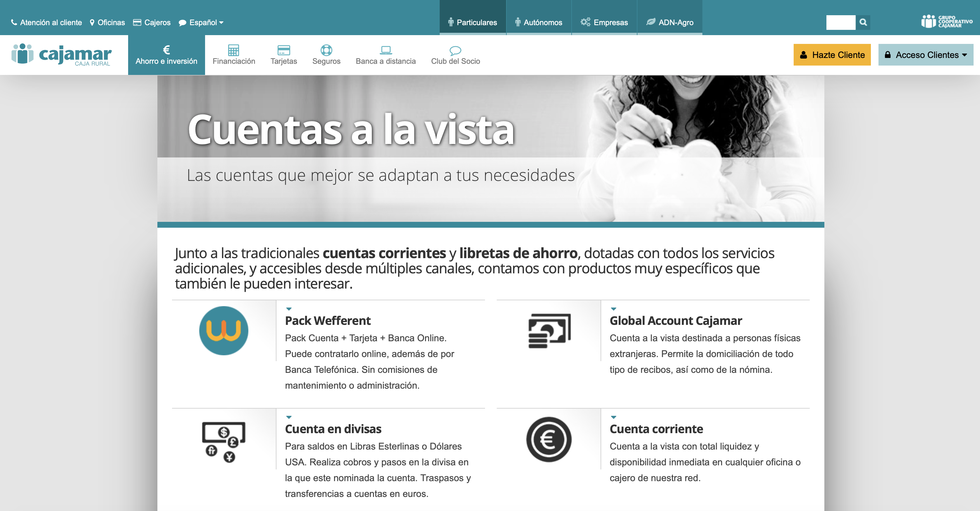Expand the arrow above Cuenta corriente

coord(613,417)
